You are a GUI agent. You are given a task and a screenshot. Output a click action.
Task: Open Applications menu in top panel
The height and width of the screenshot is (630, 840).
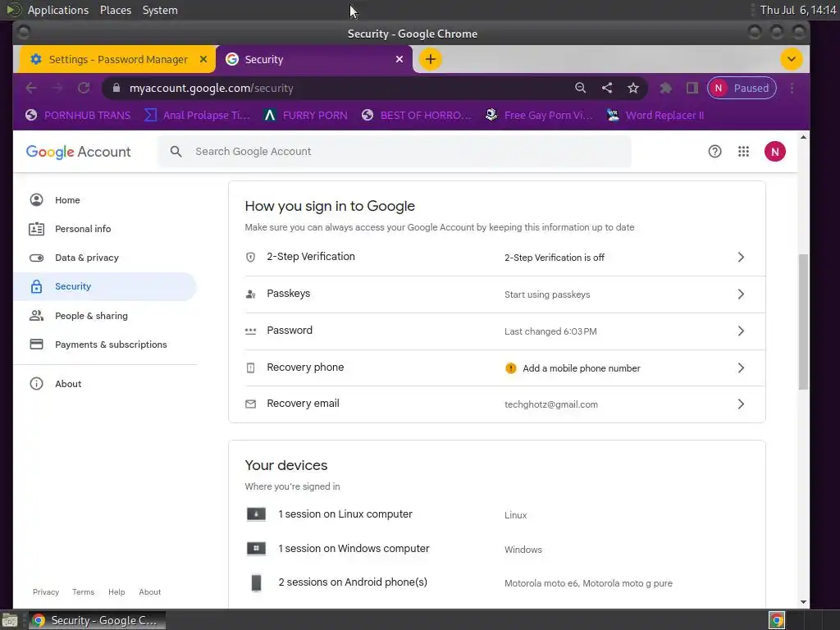58,10
